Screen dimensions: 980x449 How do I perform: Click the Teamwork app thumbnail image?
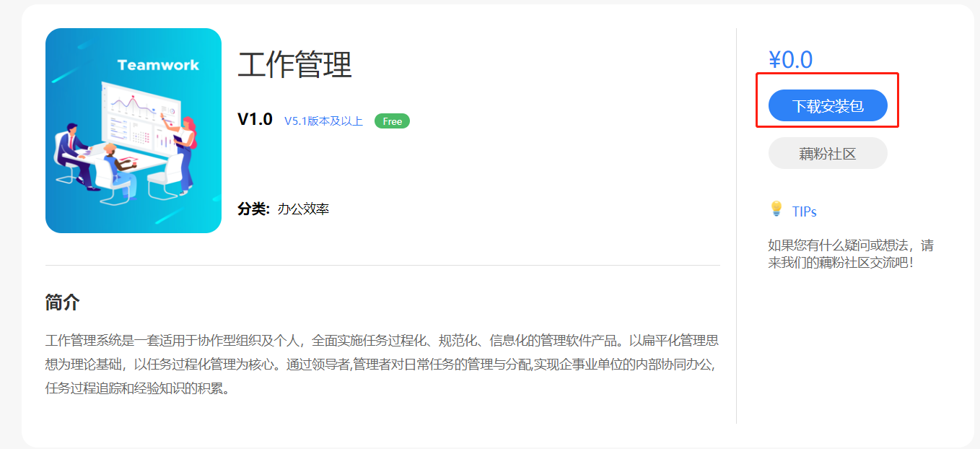pyautogui.click(x=134, y=131)
